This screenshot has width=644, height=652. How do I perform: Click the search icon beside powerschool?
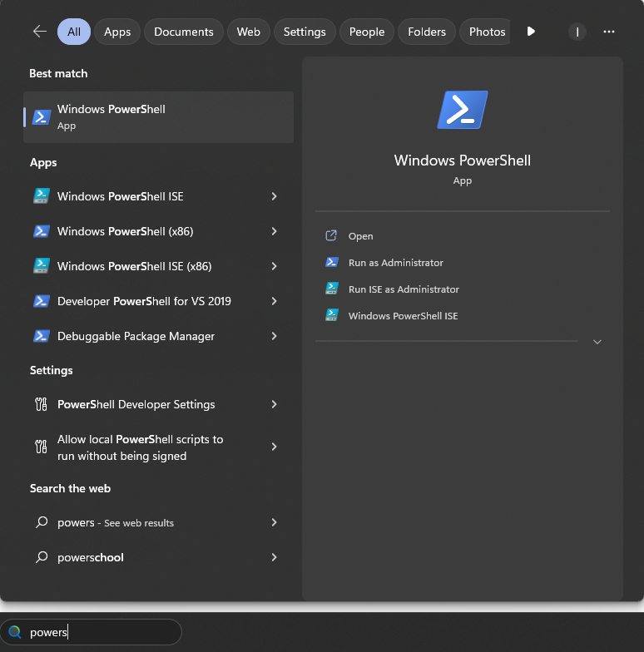click(x=42, y=557)
